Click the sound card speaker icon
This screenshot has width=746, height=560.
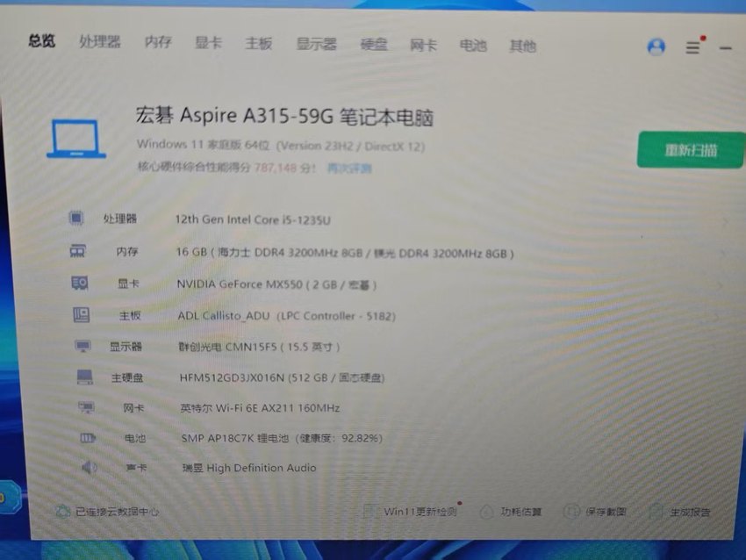tap(89, 468)
